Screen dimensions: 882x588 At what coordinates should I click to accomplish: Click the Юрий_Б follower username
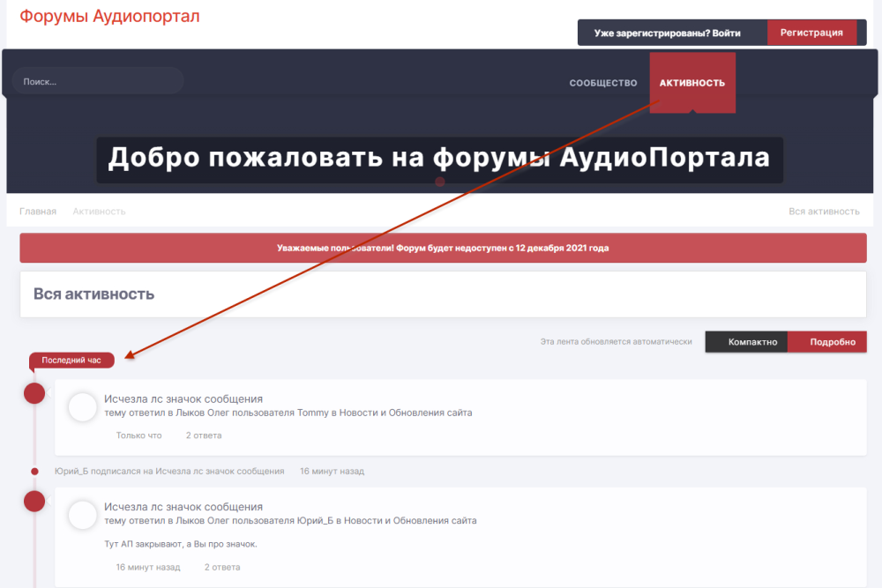pyautogui.click(x=71, y=472)
